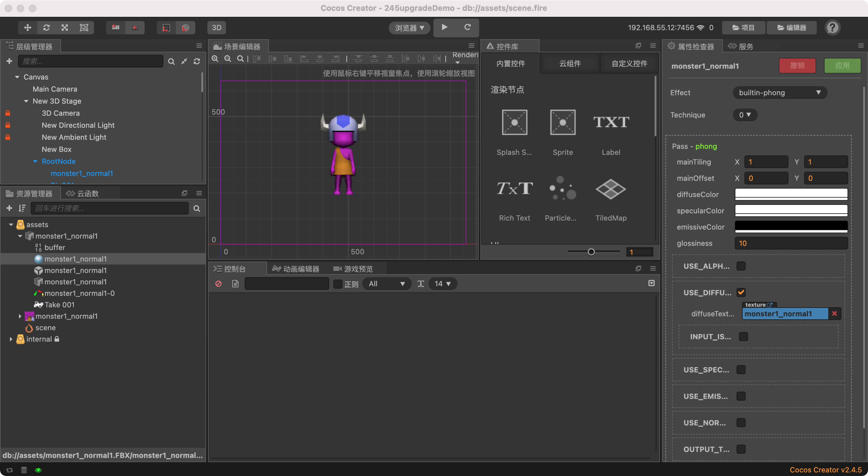Select the rotate transform tool
Screen dimensions: 868x476
46,28
